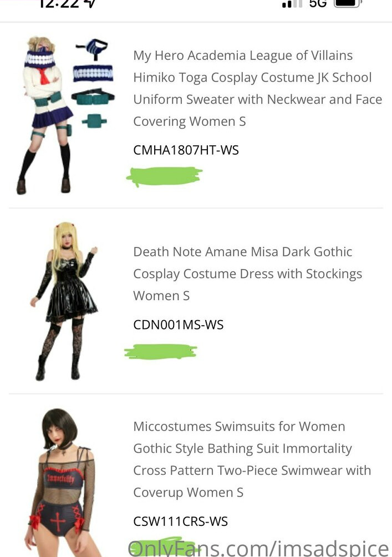392x557 pixels.
Task: Tap the green belt pouch accessory image
Action: pyautogui.click(x=93, y=97)
